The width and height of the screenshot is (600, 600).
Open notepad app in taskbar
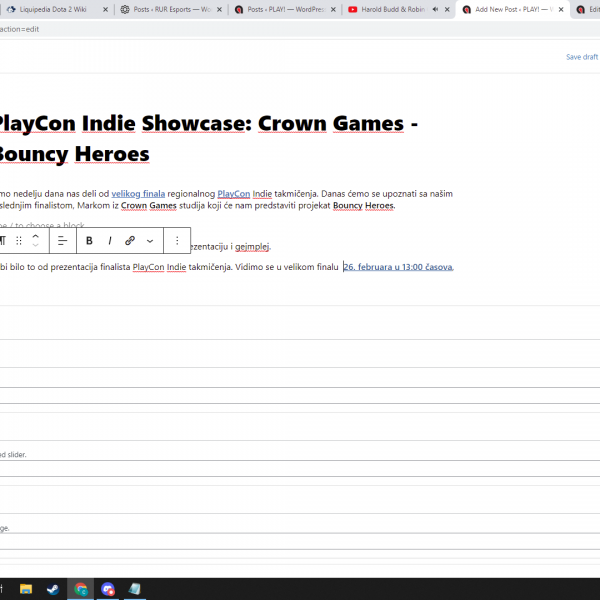pos(135,589)
